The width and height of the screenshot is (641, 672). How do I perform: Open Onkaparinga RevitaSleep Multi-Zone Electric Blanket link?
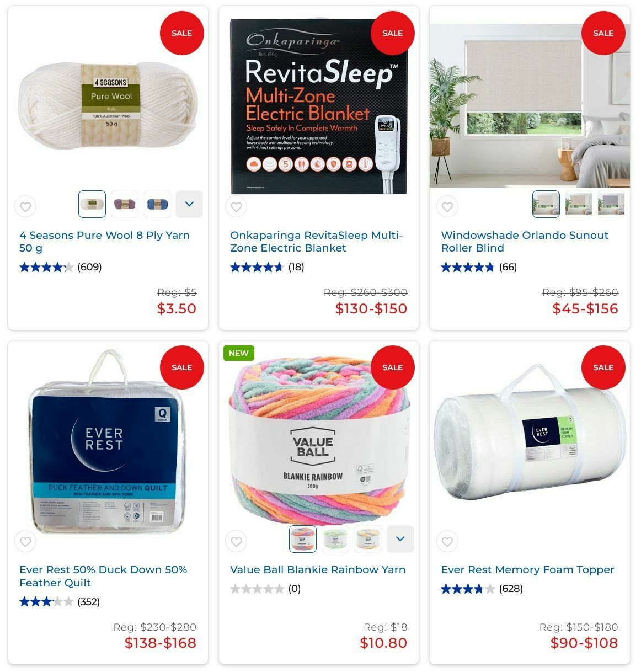click(x=316, y=242)
